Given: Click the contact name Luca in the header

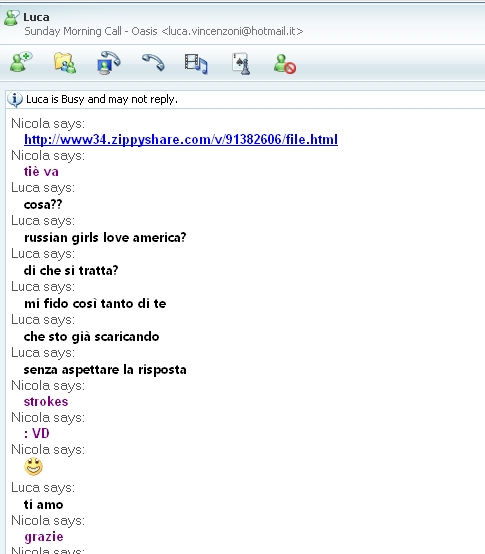Looking at the screenshot, I should [x=36, y=17].
